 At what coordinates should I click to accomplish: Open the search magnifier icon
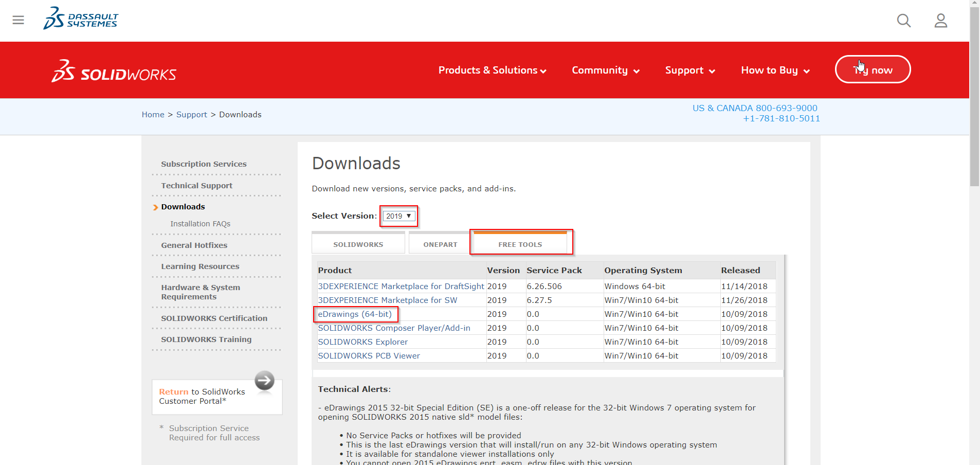[903, 21]
